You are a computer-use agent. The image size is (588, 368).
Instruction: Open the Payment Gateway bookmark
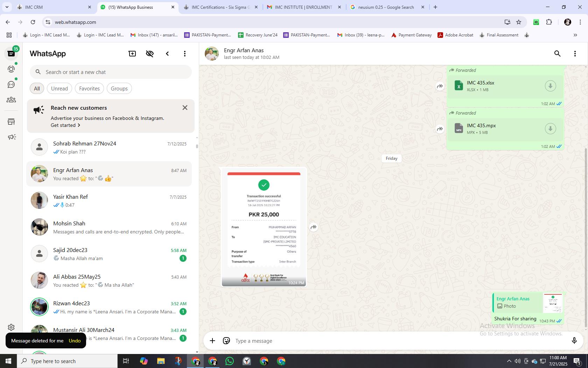[411, 35]
